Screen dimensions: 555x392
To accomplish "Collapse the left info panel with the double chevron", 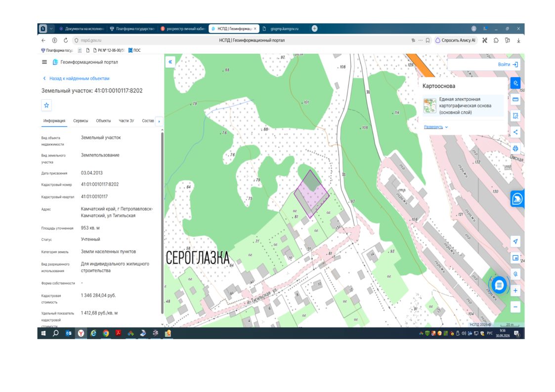I will click(170, 62).
